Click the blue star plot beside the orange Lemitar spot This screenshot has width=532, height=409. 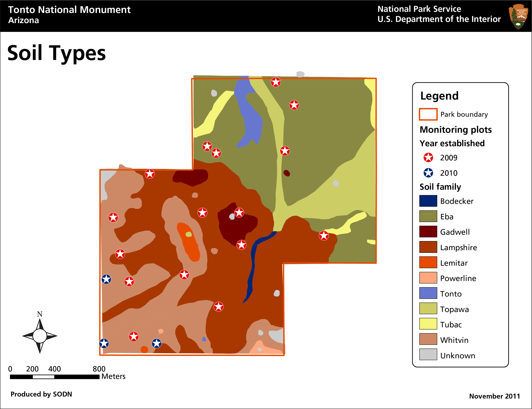click(156, 343)
